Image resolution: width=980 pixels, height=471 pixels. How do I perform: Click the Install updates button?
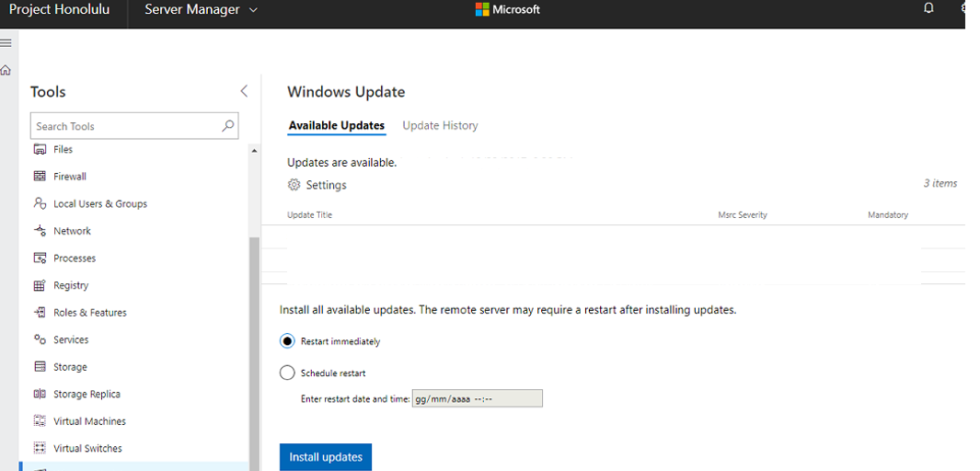[326, 457]
